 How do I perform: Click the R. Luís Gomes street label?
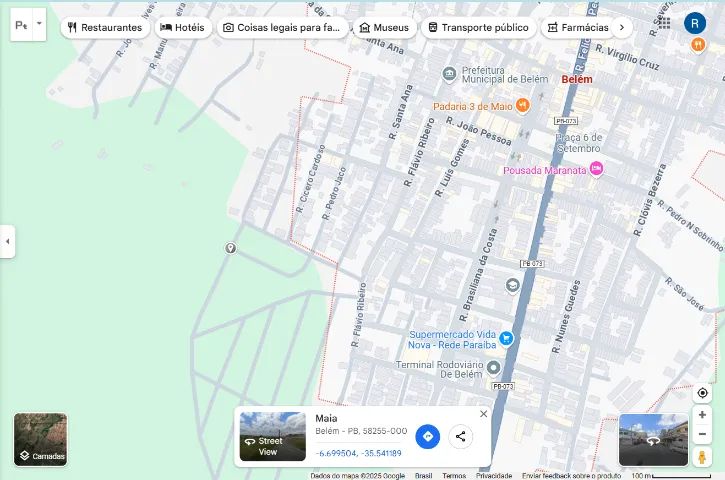click(452, 168)
